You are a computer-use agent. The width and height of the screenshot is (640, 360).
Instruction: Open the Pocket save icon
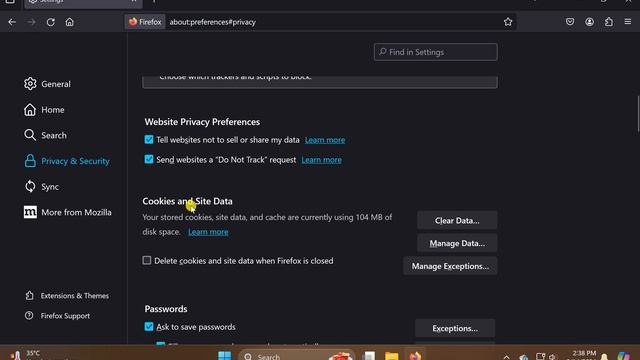[570, 22]
